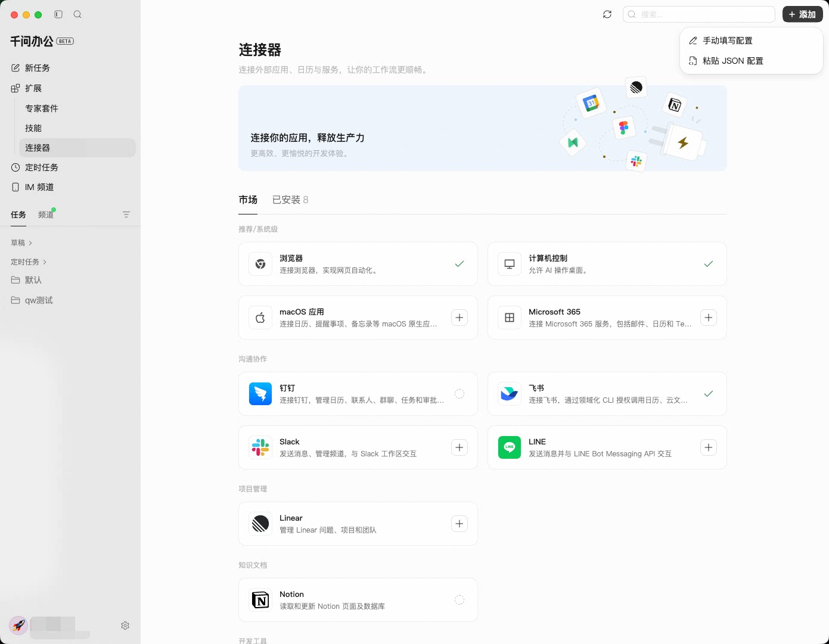Open the search magnifier in title bar
The width and height of the screenshot is (829, 644).
coord(77,14)
